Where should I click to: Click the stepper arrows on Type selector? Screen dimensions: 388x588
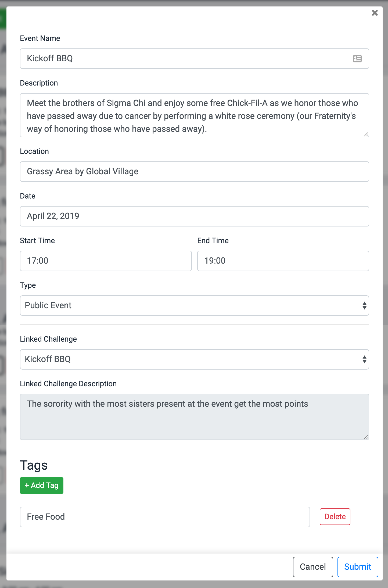tap(364, 305)
